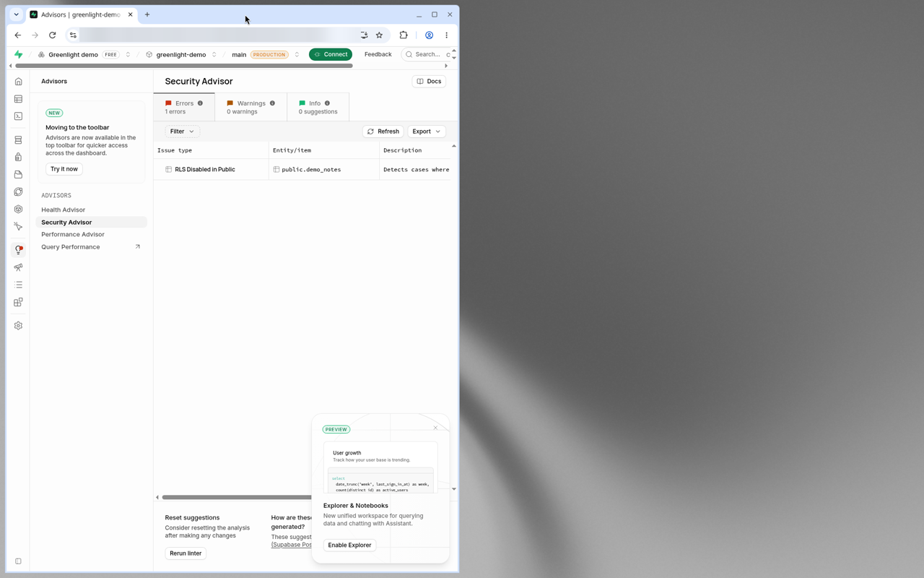Open Query Performance link
This screenshot has height=578, width=924.
click(x=91, y=247)
